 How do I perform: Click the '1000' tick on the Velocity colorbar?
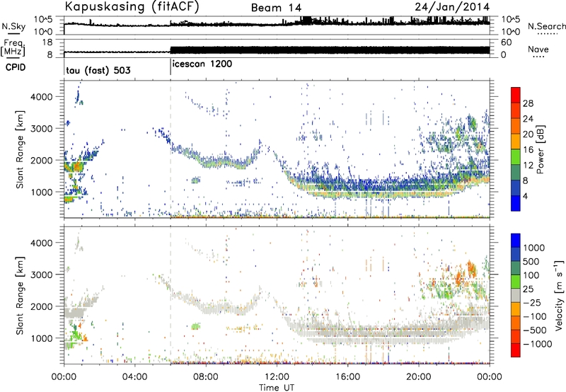[533, 248]
